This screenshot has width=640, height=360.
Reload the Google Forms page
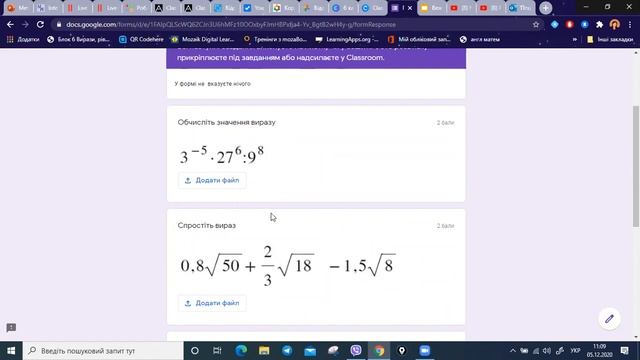click(40, 24)
